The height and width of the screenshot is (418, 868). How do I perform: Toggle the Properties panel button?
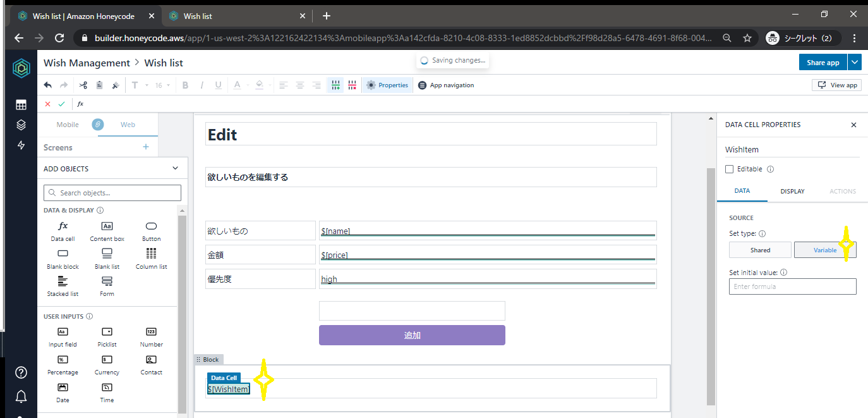[387, 85]
